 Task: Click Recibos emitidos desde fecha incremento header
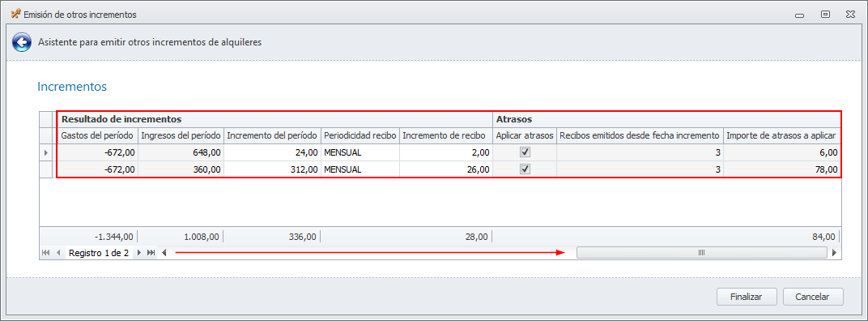(x=640, y=135)
